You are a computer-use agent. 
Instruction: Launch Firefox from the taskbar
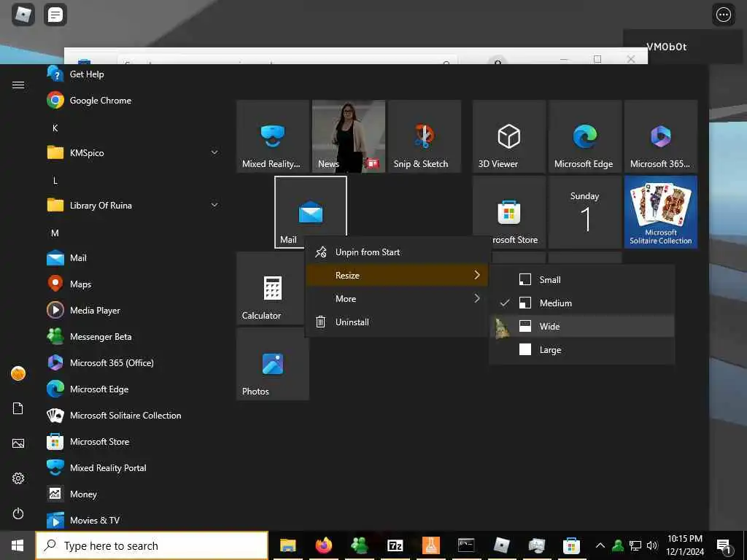(x=323, y=545)
